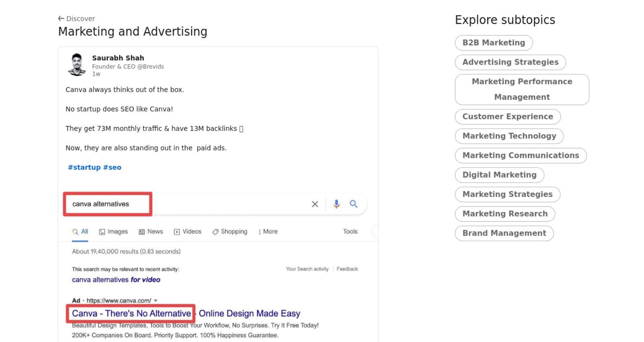Switch to the News tab
Viewport: 644px width, 342px height.
[151, 232]
